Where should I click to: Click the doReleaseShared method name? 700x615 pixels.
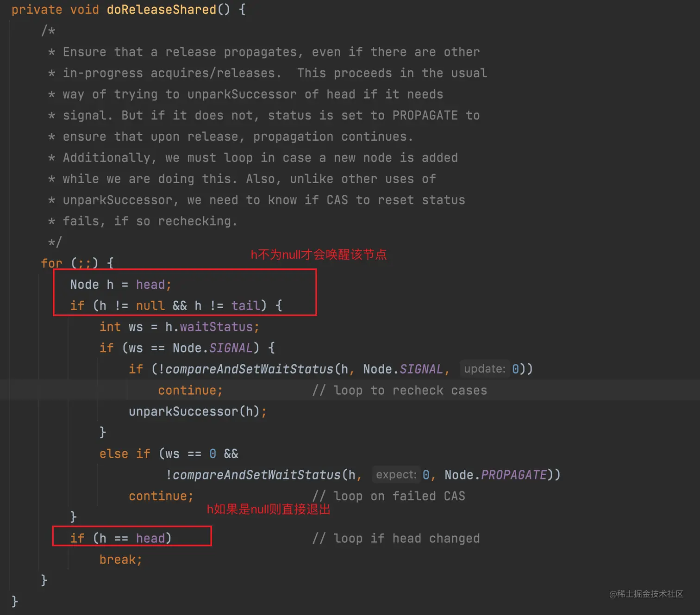pos(162,10)
